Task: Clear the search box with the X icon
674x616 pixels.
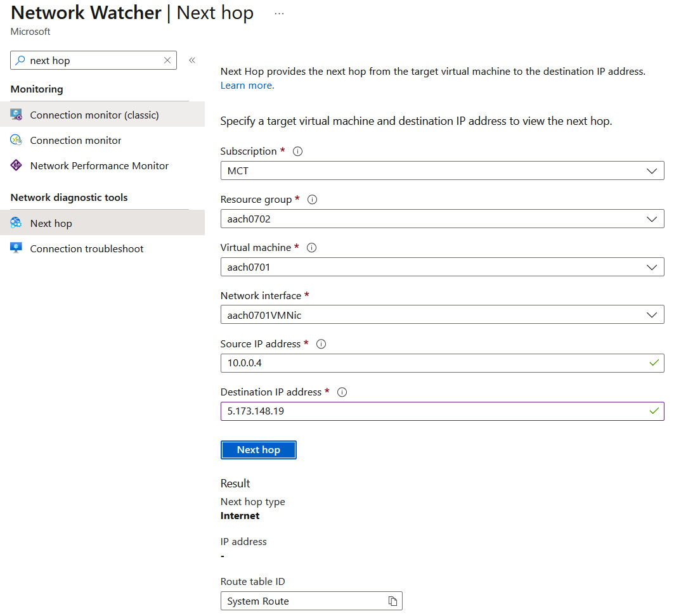Action: (x=167, y=61)
